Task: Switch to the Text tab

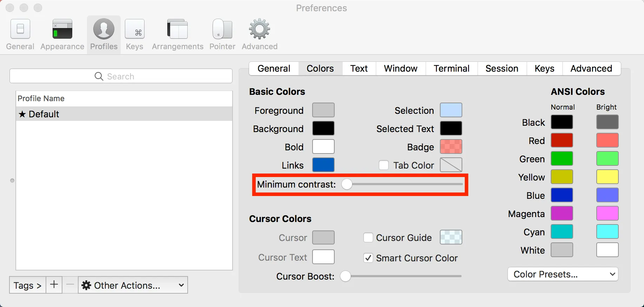Action: (x=359, y=68)
